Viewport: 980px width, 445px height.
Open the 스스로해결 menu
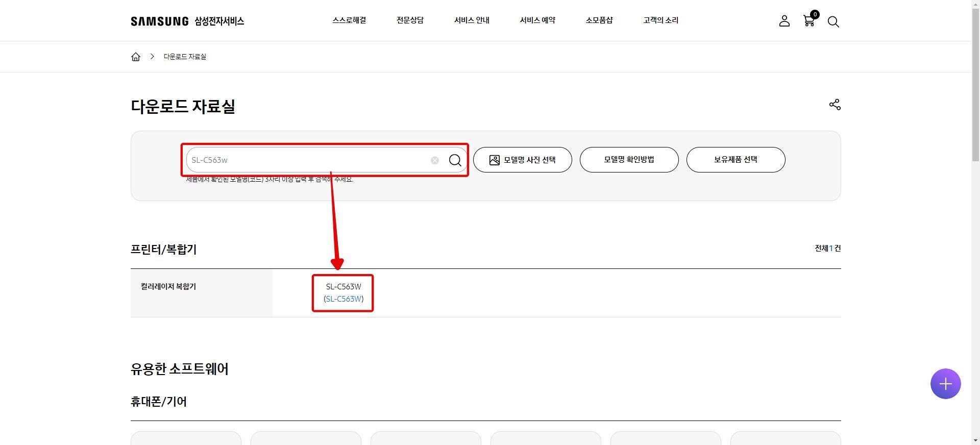pyautogui.click(x=349, y=20)
